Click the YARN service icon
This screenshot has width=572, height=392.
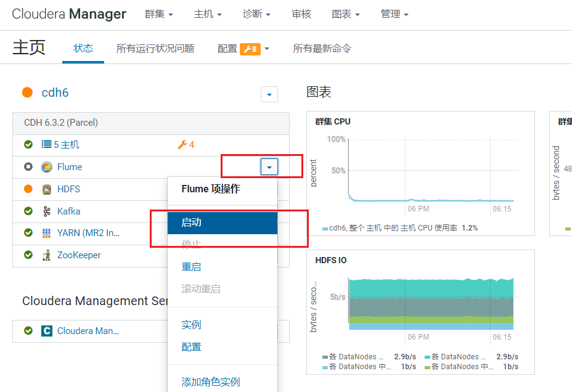coord(47,233)
